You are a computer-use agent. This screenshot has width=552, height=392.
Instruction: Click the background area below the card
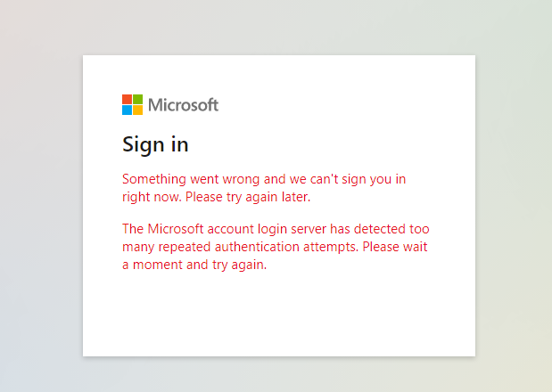278,374
